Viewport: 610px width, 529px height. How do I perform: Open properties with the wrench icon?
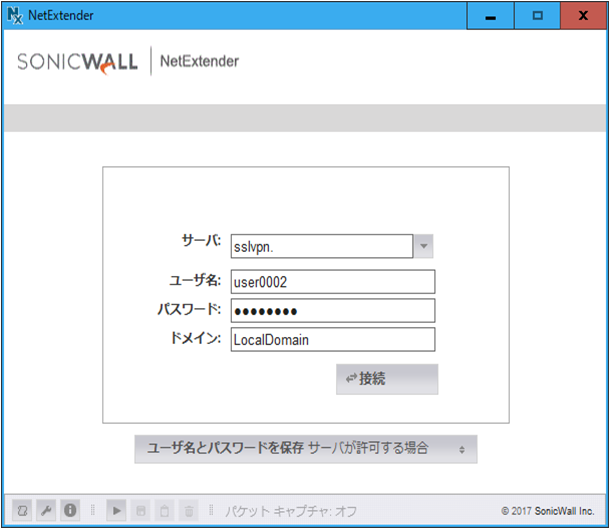click(x=46, y=510)
